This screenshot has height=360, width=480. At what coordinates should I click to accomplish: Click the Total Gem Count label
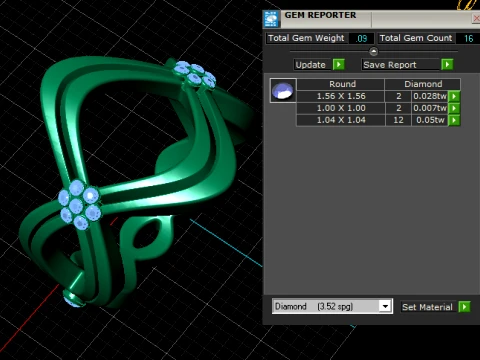pos(416,38)
